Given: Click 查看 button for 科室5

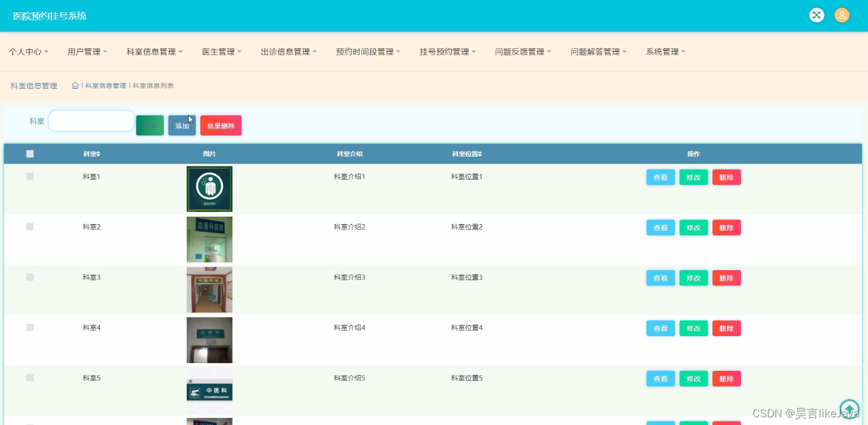Looking at the screenshot, I should click(661, 378).
